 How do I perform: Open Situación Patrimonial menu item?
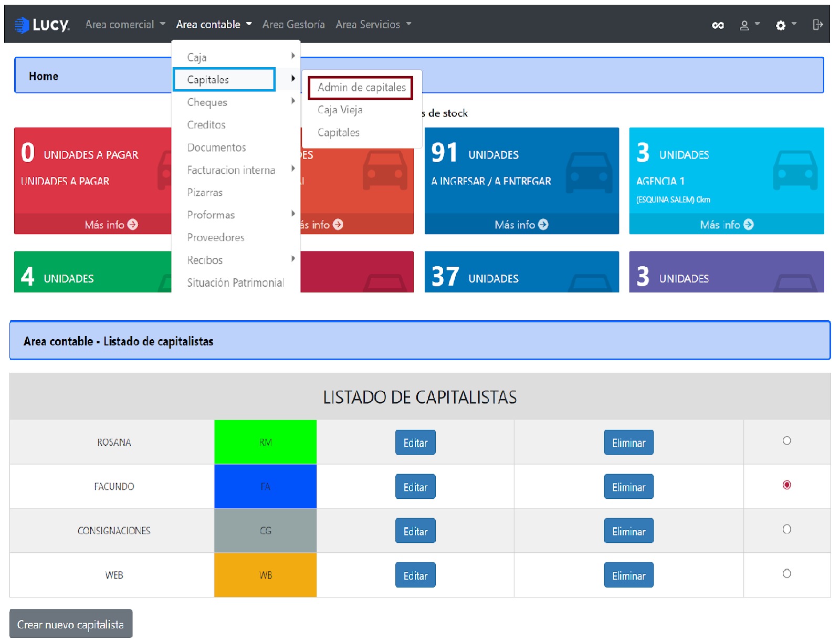tap(235, 282)
